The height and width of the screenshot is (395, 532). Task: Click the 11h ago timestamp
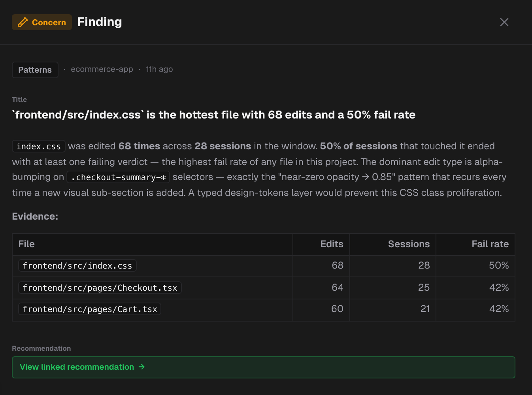[x=159, y=69]
